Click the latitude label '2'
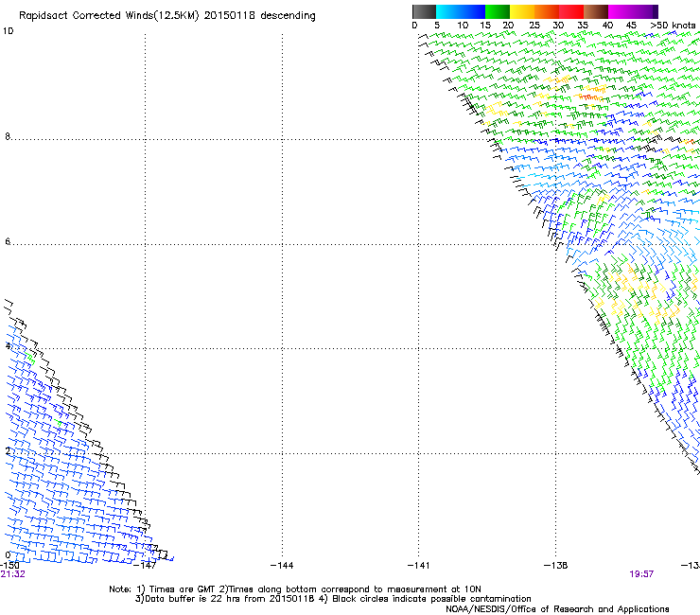This screenshot has width=700, height=615. tap(8, 450)
